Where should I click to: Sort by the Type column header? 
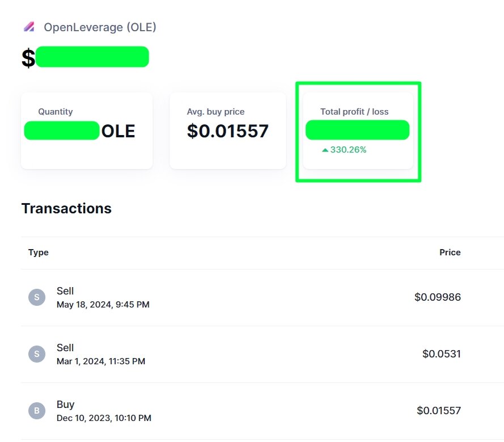(x=38, y=252)
